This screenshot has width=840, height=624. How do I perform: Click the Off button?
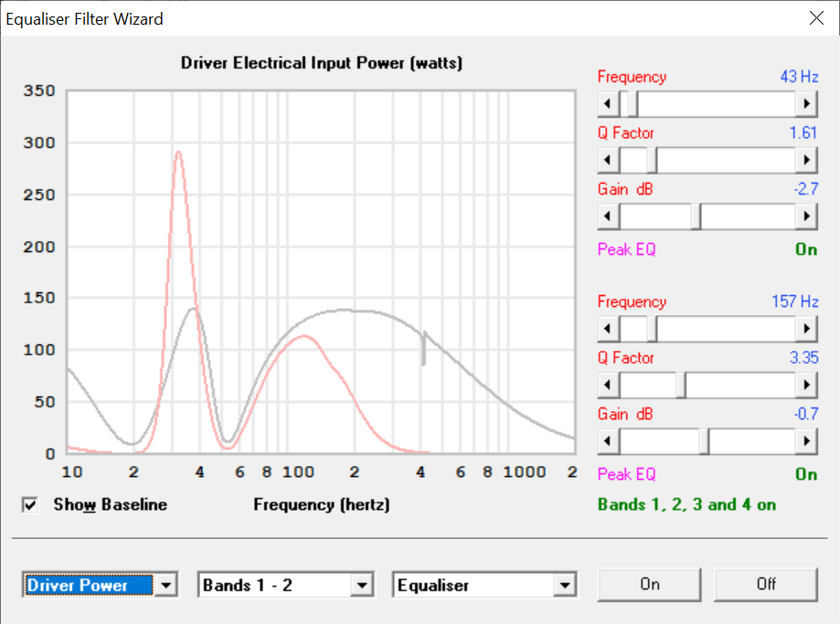point(766,585)
